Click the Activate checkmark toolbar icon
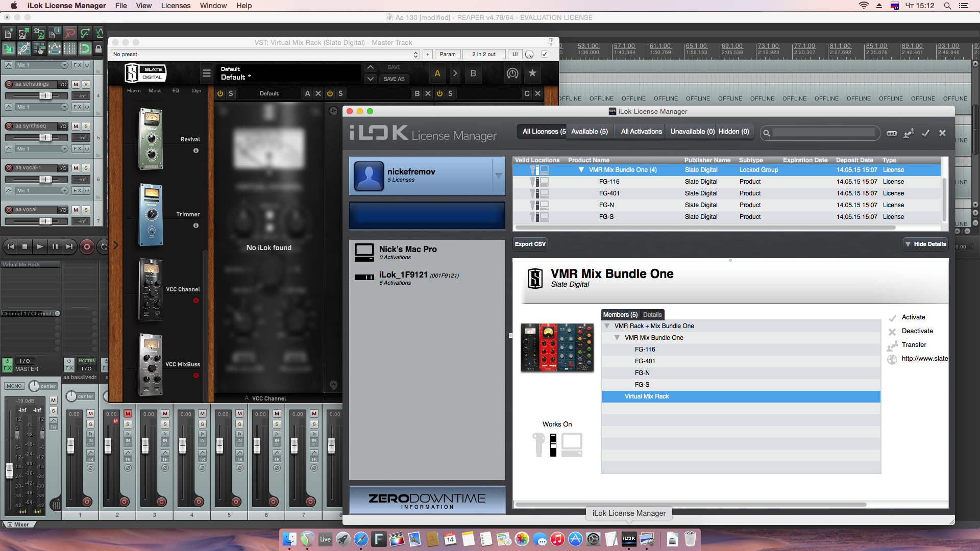Screen dimensions: 980x551 pyautogui.click(x=925, y=133)
